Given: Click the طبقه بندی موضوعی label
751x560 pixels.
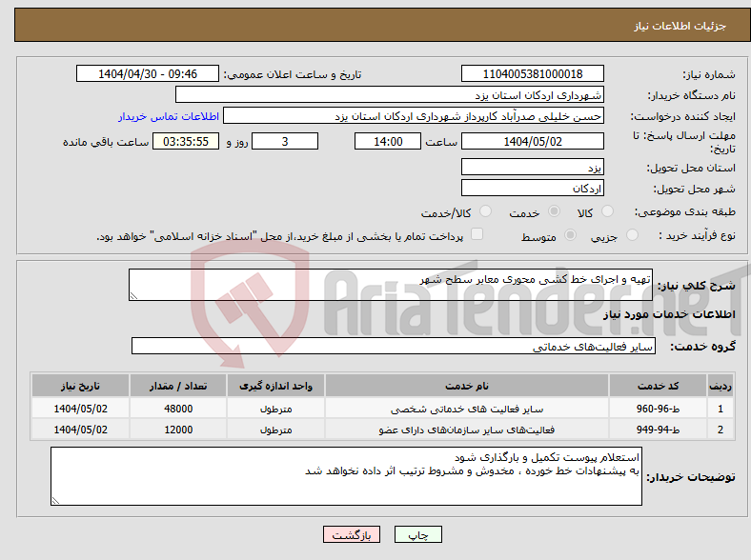Looking at the screenshot, I should tap(685, 211).
